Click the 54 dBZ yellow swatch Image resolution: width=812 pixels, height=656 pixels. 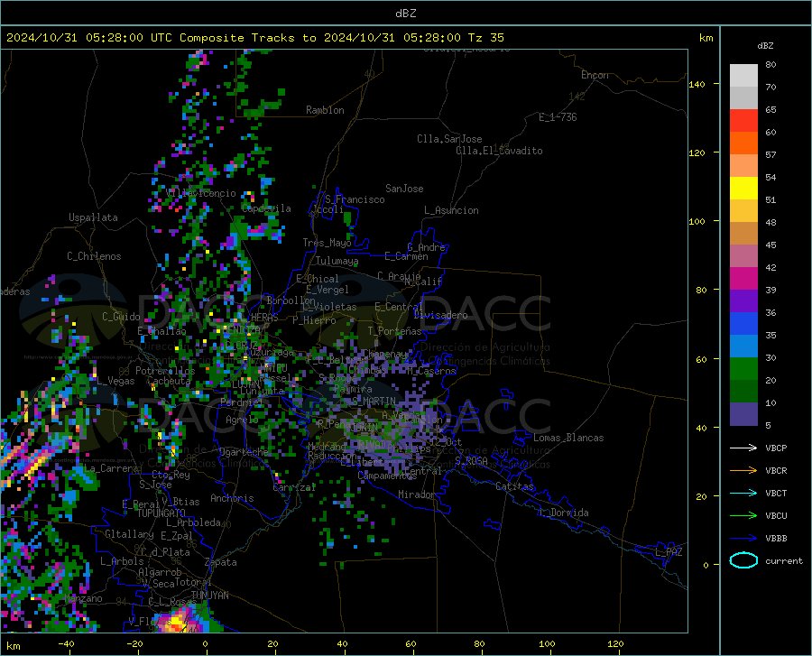743,189
